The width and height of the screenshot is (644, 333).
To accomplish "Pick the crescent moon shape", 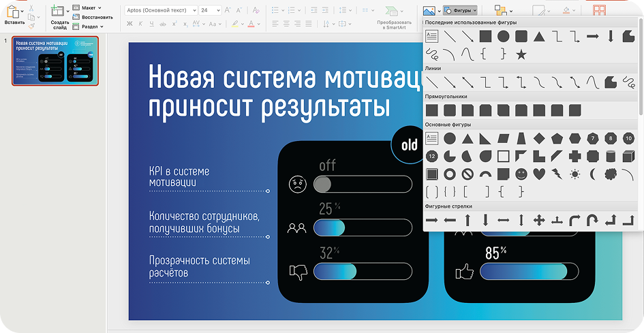I will (592, 174).
